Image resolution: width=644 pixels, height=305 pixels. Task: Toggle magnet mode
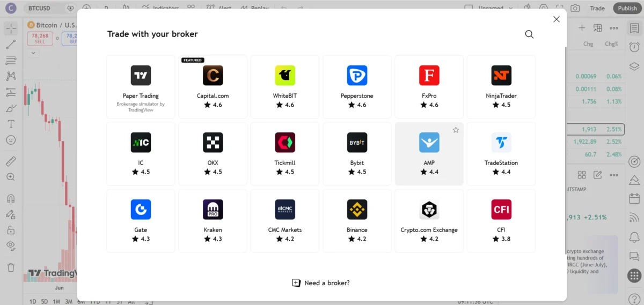[x=11, y=198]
